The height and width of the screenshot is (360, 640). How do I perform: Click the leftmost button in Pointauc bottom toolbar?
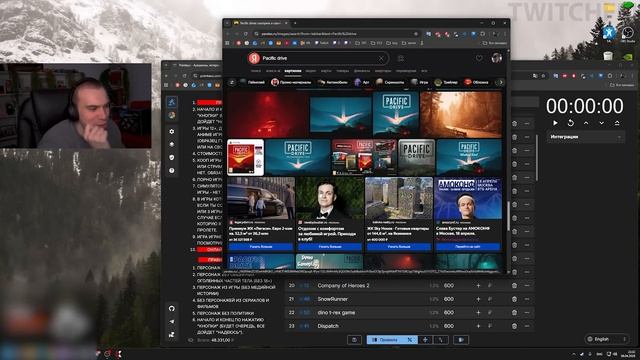point(354,340)
